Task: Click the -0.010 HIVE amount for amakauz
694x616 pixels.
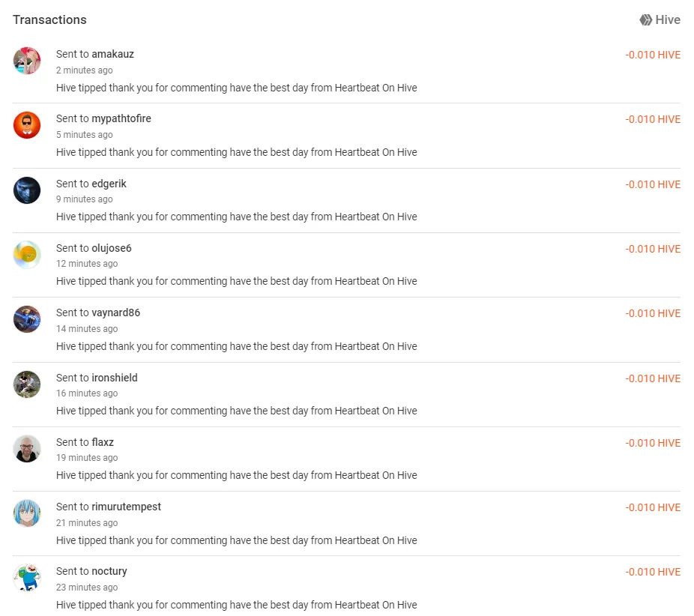Action: (x=653, y=55)
